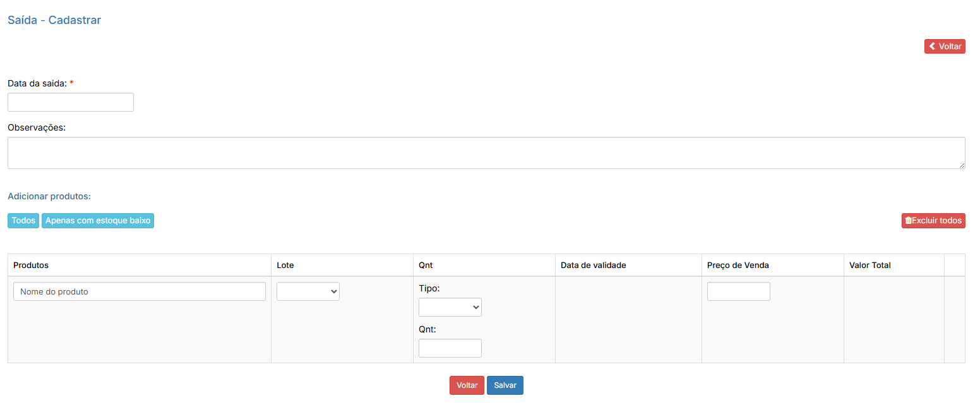The width and height of the screenshot is (980, 403).
Task: Focus the Qnt input below Tipo
Action: coord(450,348)
